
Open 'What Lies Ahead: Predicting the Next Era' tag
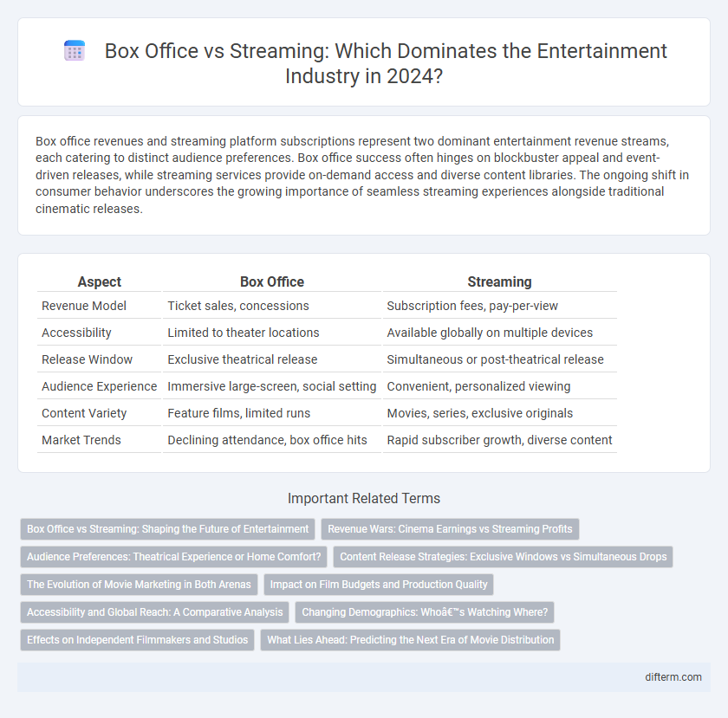411,639
